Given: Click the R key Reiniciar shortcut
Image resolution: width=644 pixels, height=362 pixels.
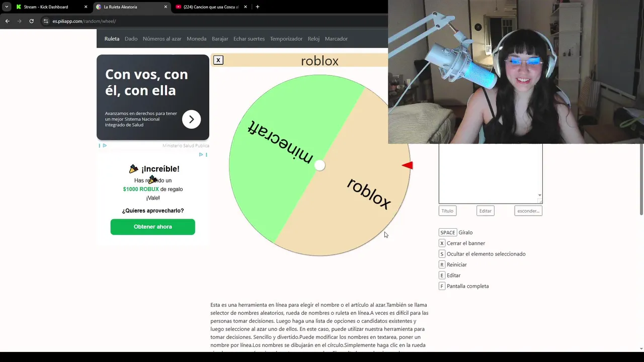Looking at the screenshot, I should [x=442, y=264].
